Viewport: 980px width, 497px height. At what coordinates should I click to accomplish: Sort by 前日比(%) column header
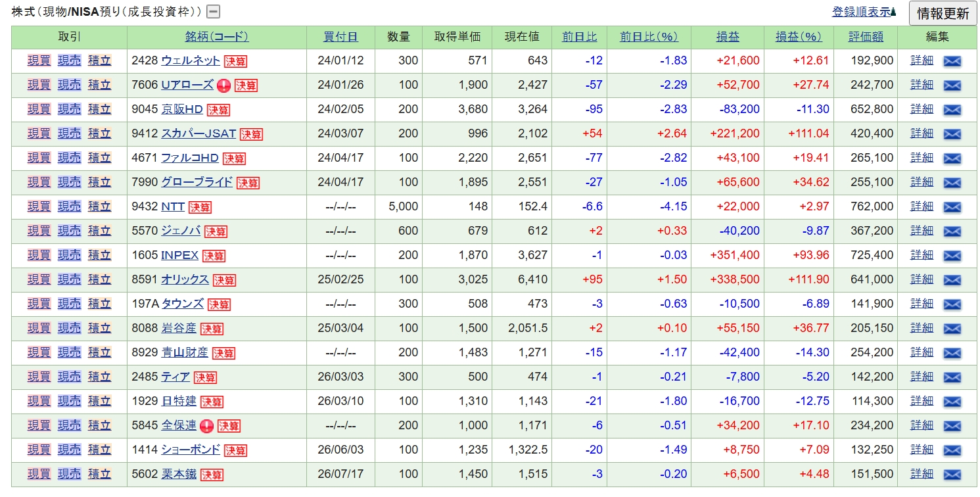[649, 37]
